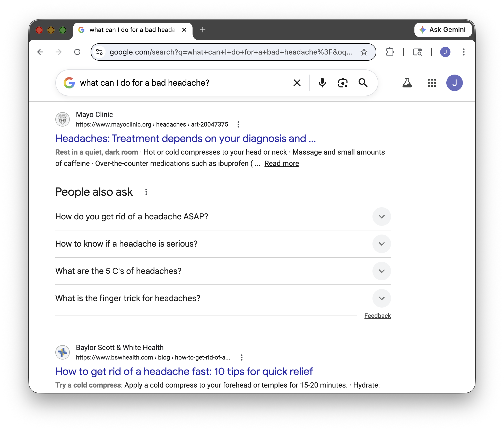Open the Mayo Clinic headaches treatment result

[x=186, y=138]
